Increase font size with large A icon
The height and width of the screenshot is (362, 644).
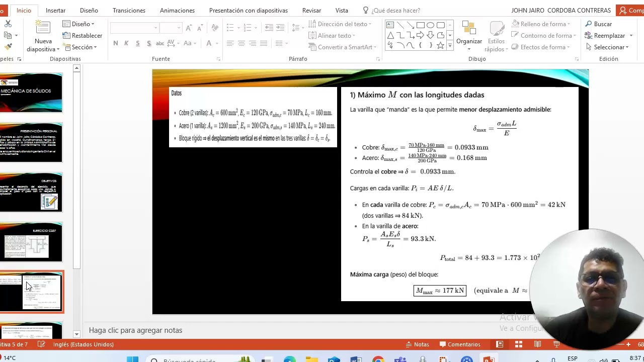189,28
